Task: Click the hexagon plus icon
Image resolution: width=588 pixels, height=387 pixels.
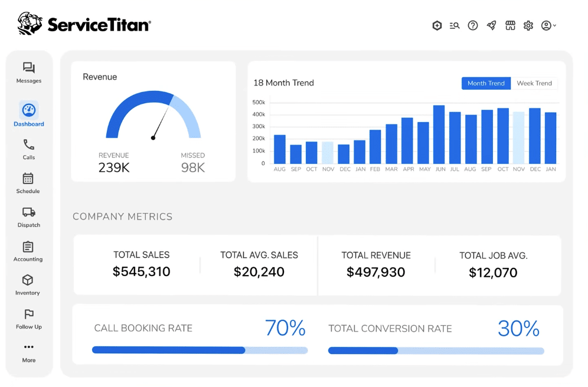Action: (x=437, y=25)
